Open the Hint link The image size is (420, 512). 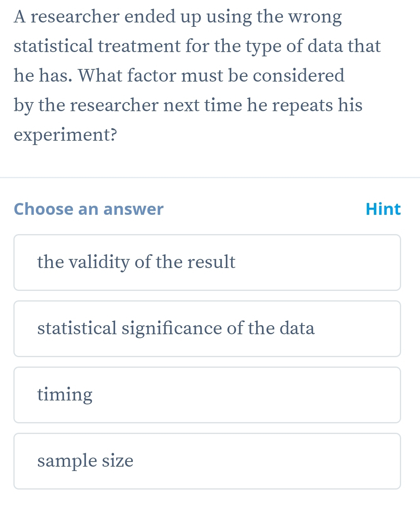[x=383, y=209]
